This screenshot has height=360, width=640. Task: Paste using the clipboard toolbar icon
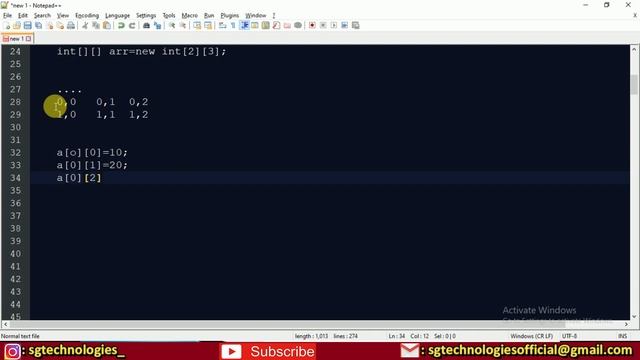tap(107, 25)
